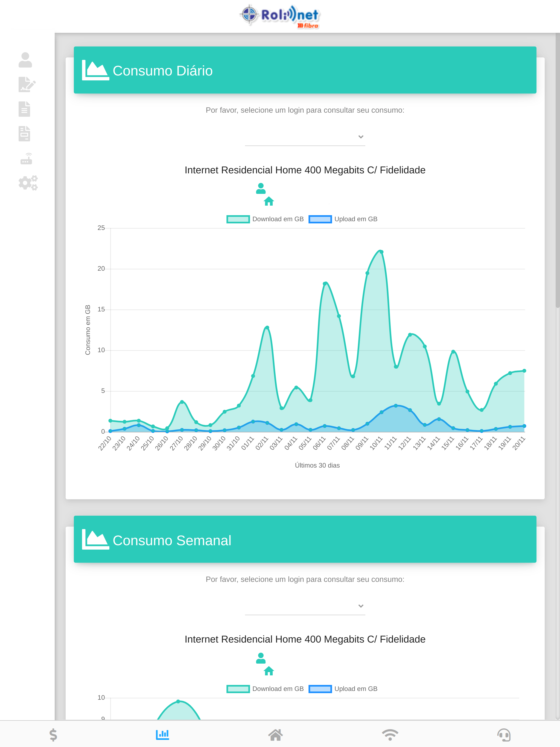Click the weekly chart peak data point
Screen dimensions: 560x747
tap(178, 701)
